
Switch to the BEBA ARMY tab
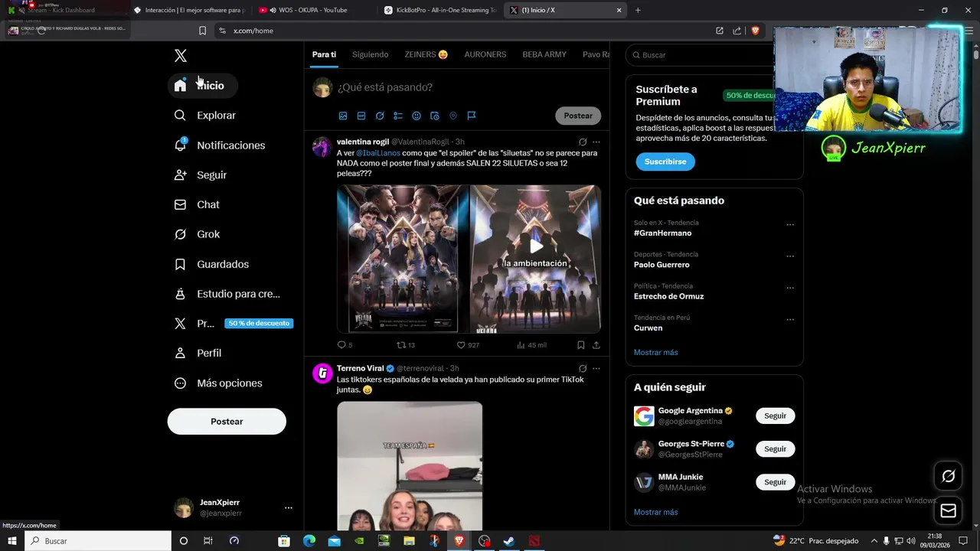coord(544,54)
